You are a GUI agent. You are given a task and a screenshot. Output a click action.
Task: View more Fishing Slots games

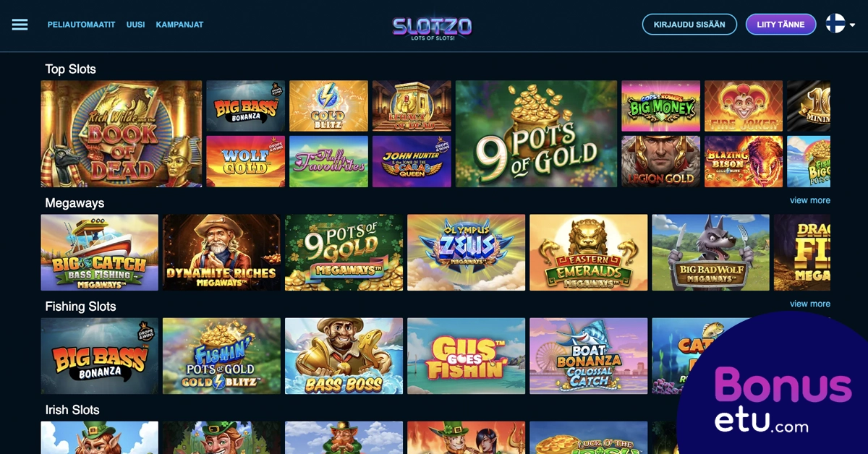coord(809,304)
